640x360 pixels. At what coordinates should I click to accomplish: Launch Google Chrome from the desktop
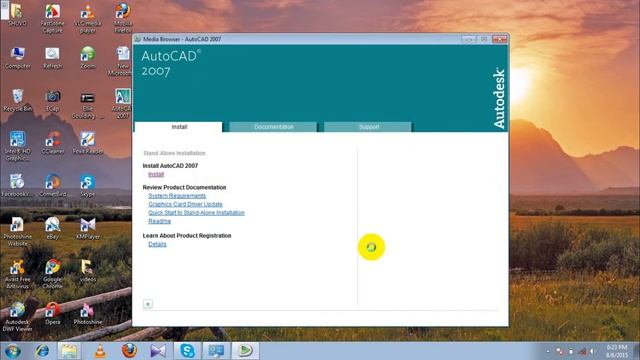point(52,274)
